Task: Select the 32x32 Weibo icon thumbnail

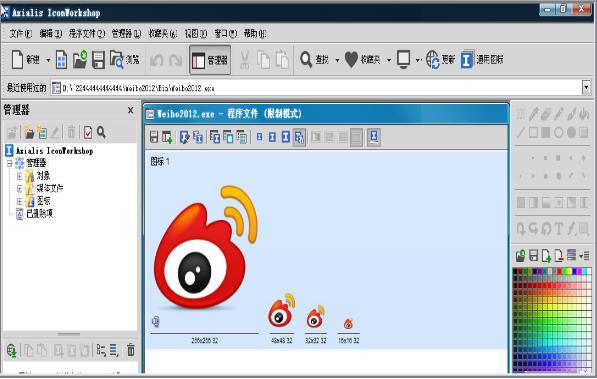Action: pos(316,317)
